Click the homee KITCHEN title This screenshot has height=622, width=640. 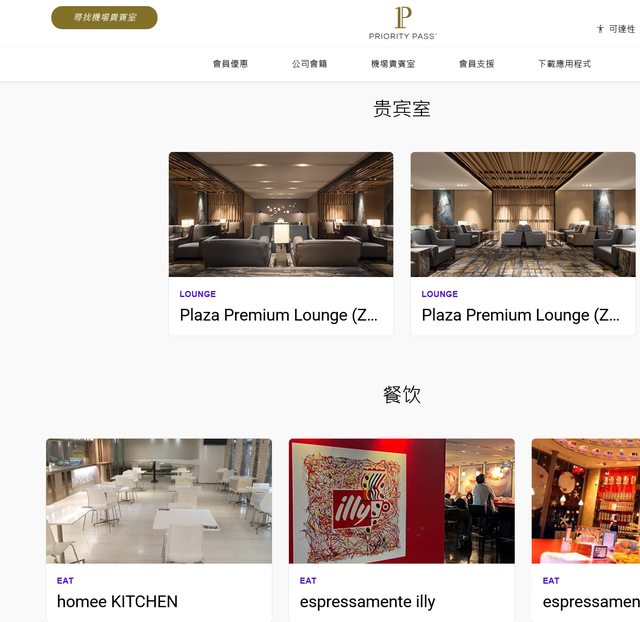click(x=117, y=602)
